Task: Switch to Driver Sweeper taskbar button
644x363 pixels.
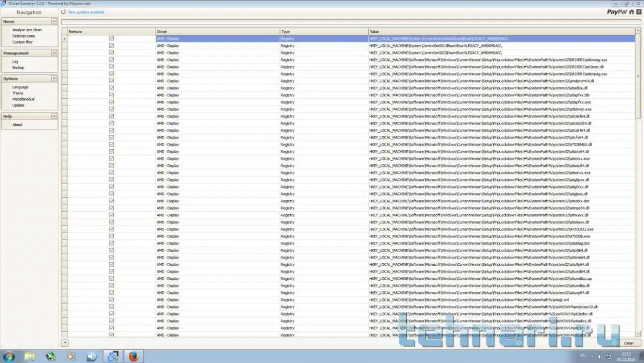Action: [x=113, y=356]
